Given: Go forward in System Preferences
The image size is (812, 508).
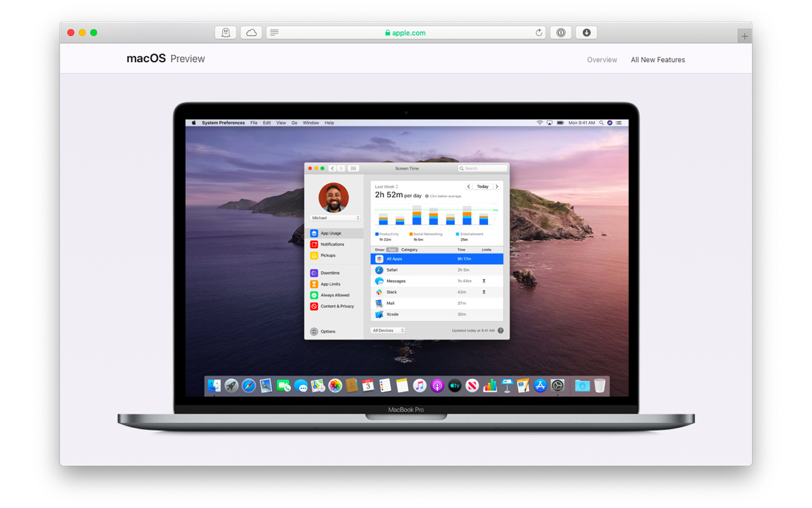Looking at the screenshot, I should click(x=341, y=168).
